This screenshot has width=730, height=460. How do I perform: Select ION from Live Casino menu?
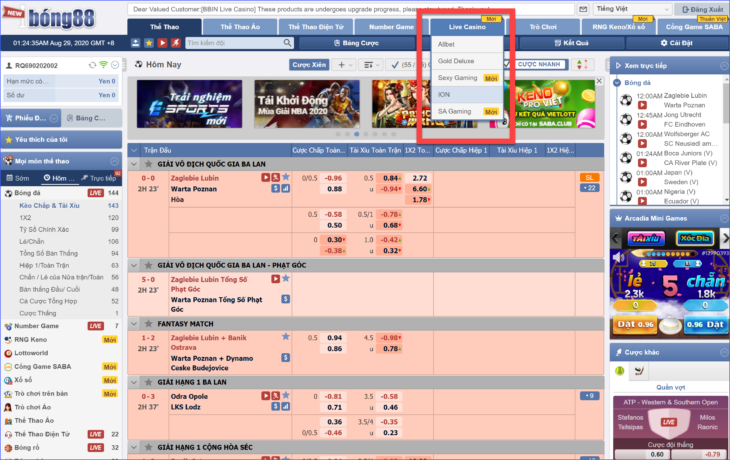pyautogui.click(x=444, y=94)
